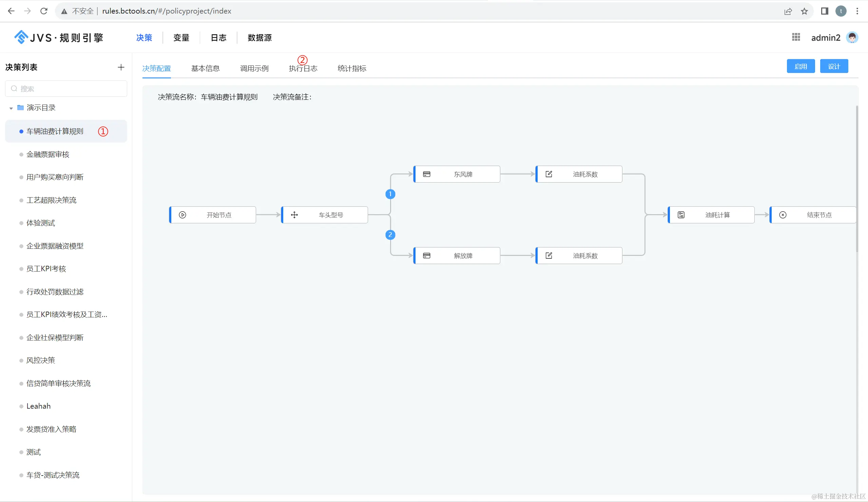Click the icon in 油耗计算 node
The image size is (868, 502).
tap(681, 215)
